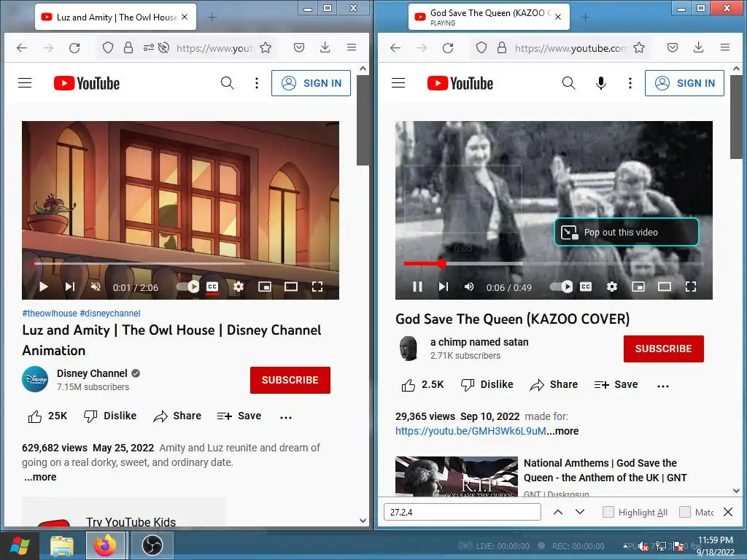Jump to next find match with down arrow

[580, 512]
